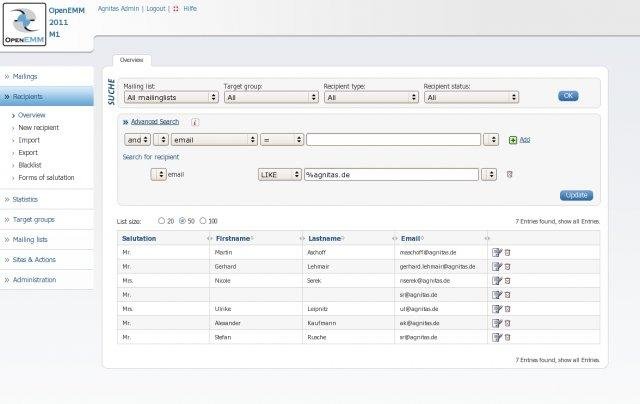Switch to the Overview tab
Image resolution: width=640 pixels, height=404 pixels.
coord(132,60)
